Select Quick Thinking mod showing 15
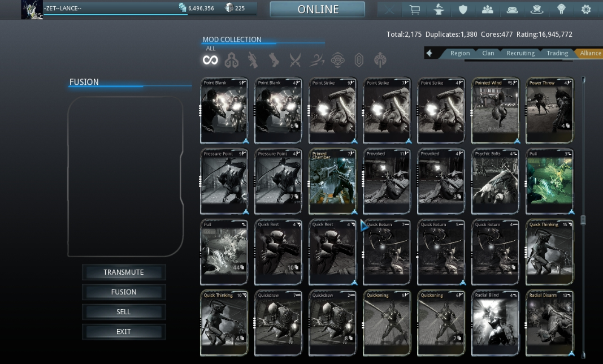Image resolution: width=603 pixels, height=364 pixels. (549, 252)
